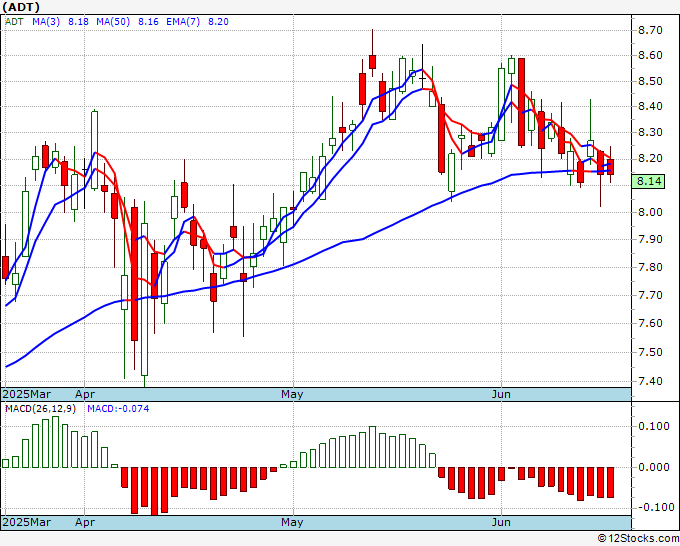Click the current price tag 8.14
The image size is (680, 546).
(x=648, y=181)
